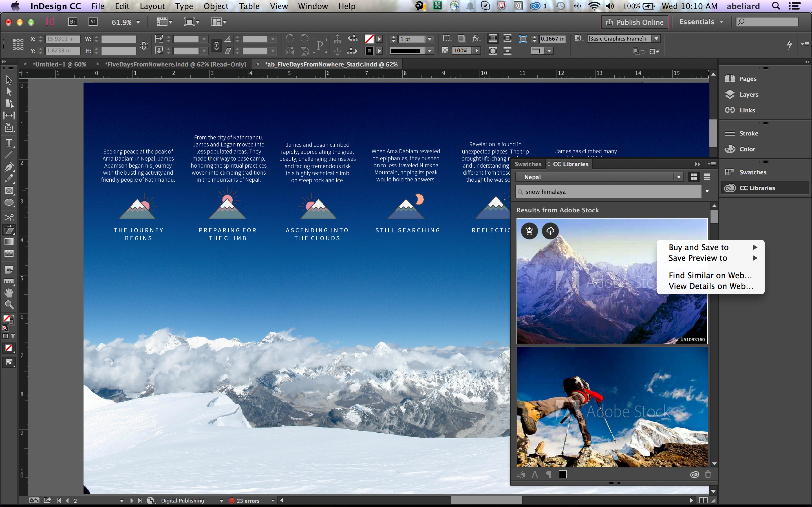Open the Object menu
The image size is (812, 507).
216,6
